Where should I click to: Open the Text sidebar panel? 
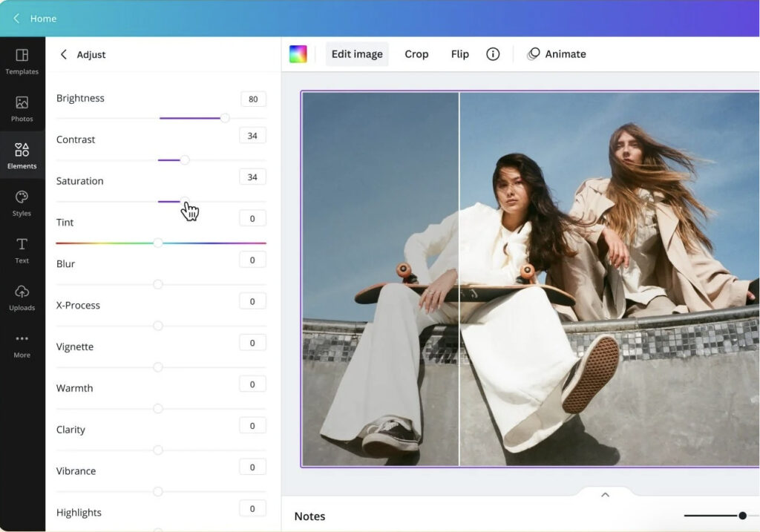(22, 251)
